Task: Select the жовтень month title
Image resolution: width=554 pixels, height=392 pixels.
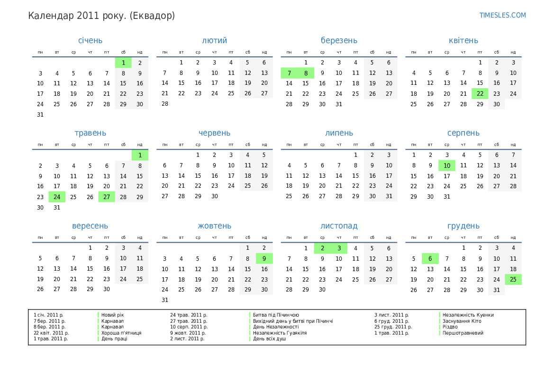Action: click(x=214, y=226)
